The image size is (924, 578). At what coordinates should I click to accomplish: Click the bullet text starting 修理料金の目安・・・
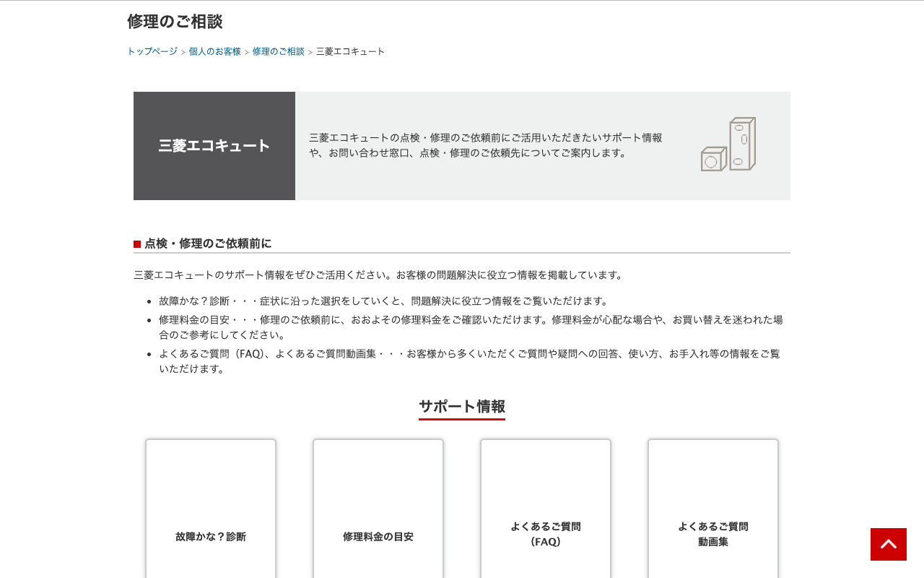pos(471,327)
